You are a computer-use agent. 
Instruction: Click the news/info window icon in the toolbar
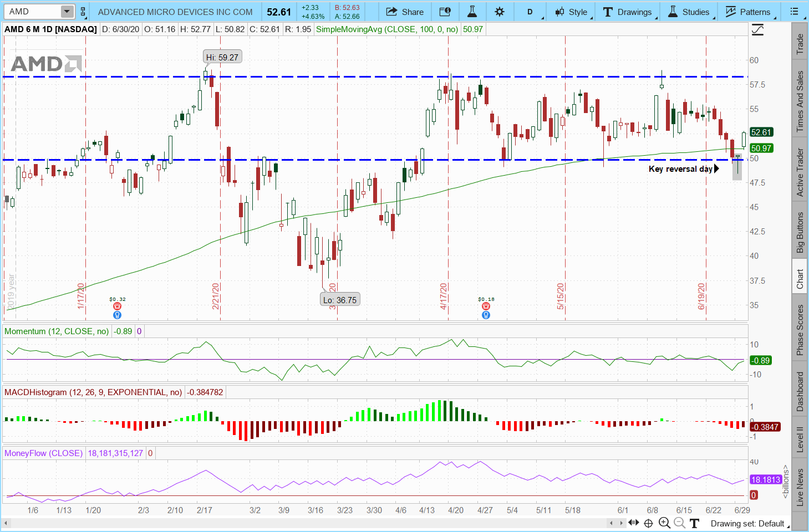point(445,12)
